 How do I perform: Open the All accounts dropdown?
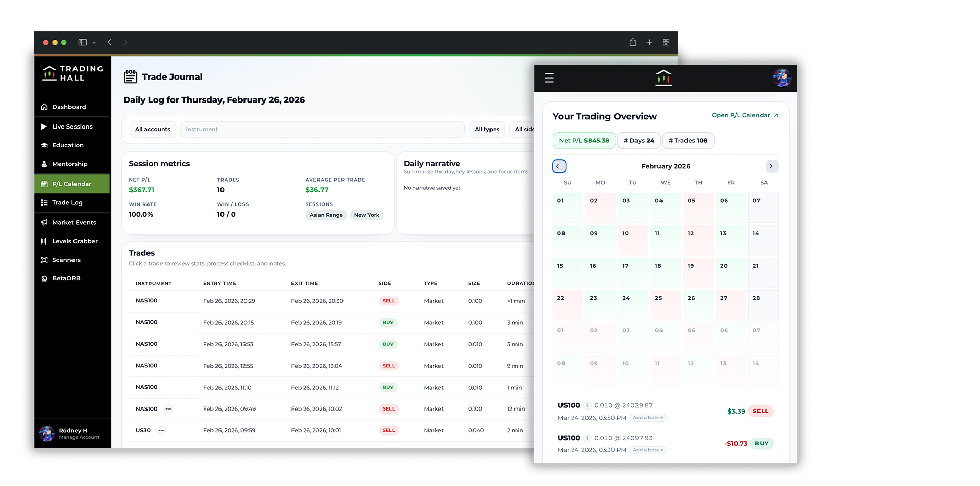153,130
